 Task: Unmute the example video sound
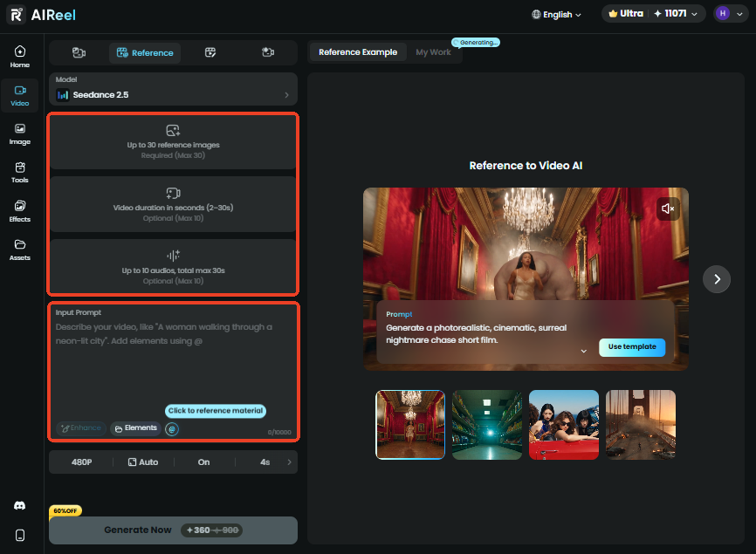(668, 209)
